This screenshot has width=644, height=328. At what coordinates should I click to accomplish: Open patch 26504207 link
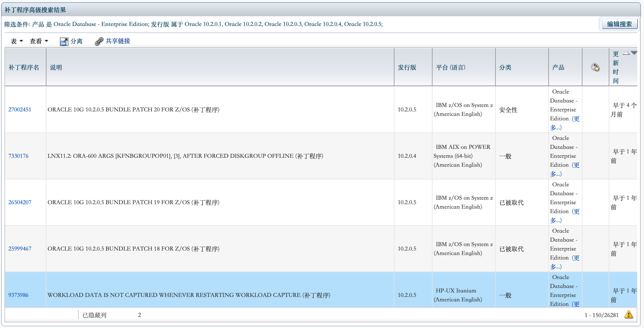tap(20, 202)
